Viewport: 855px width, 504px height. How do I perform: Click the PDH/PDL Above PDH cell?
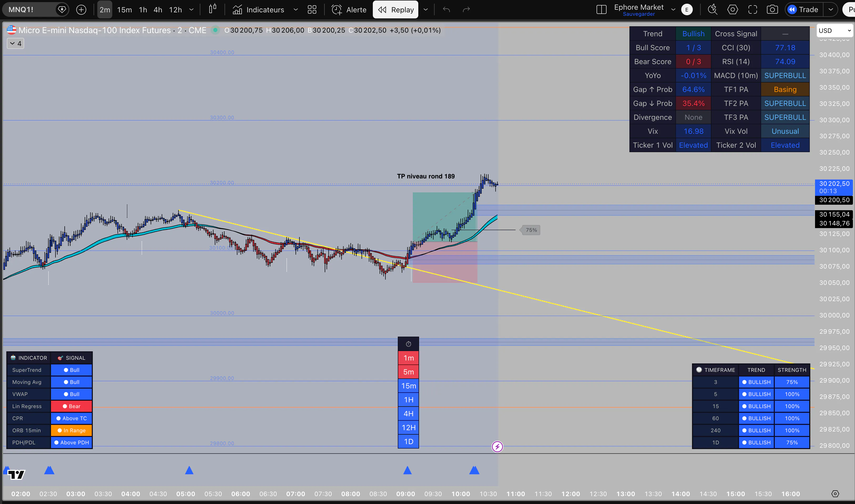[71, 443]
